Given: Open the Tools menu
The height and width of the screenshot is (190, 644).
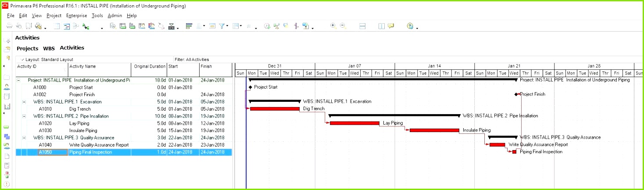Looking at the screenshot, I should tap(97, 15).
